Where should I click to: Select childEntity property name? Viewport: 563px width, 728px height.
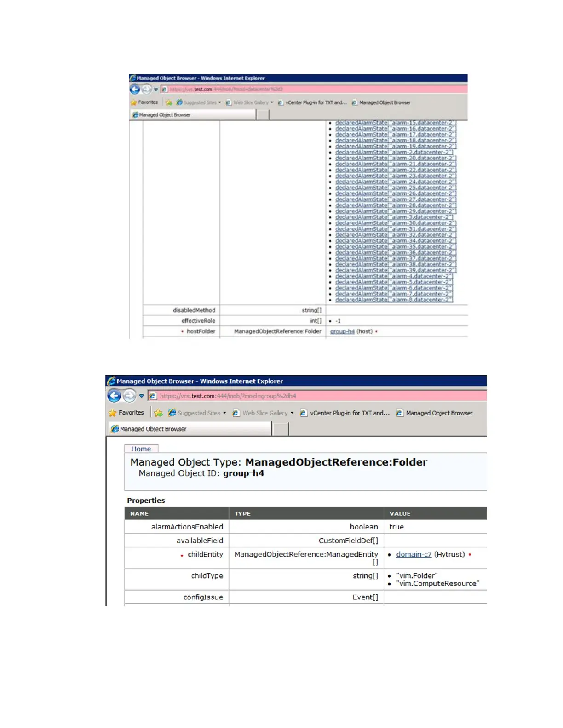205,554
